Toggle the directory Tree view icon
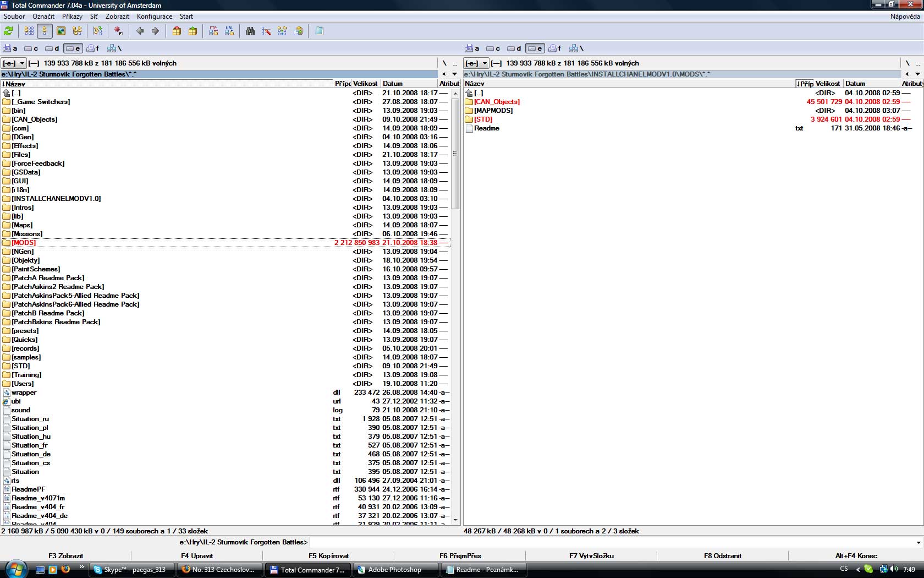The height and width of the screenshot is (578, 924). tap(77, 31)
